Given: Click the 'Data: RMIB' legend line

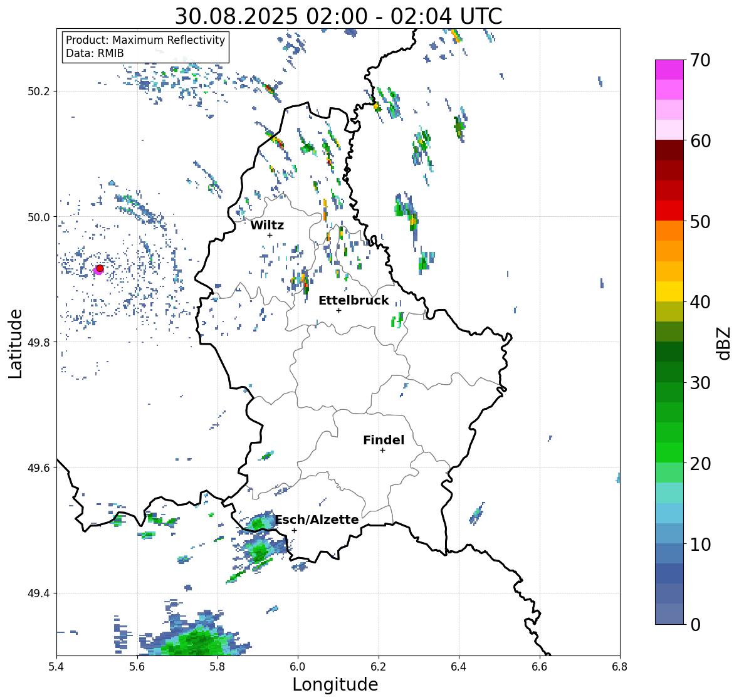Looking at the screenshot, I should (x=95, y=53).
